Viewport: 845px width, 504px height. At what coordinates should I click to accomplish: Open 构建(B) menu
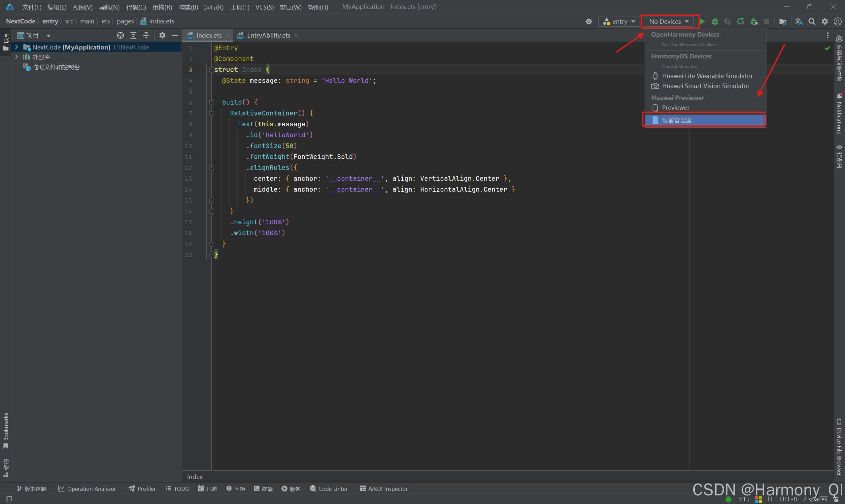[188, 7]
